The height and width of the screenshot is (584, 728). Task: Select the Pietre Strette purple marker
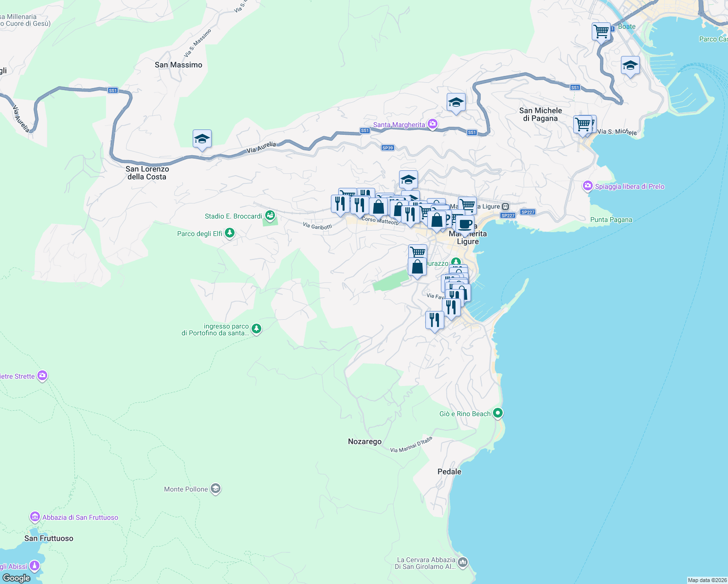tap(42, 375)
